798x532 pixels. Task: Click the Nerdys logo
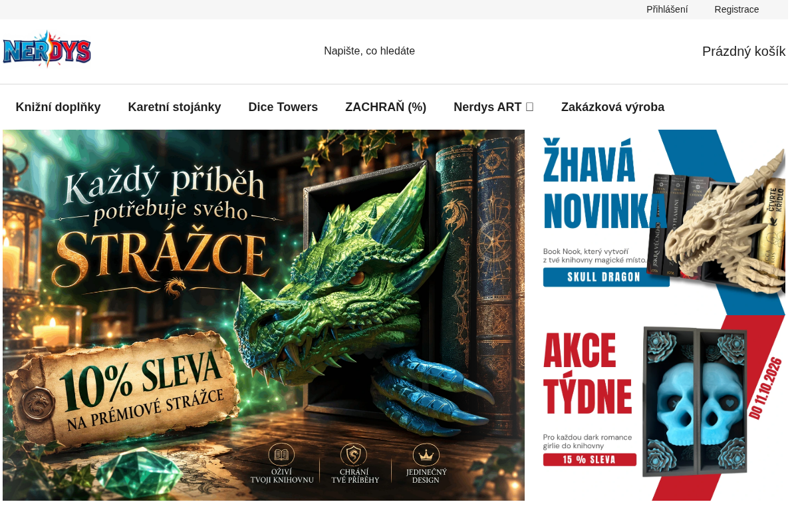point(47,49)
